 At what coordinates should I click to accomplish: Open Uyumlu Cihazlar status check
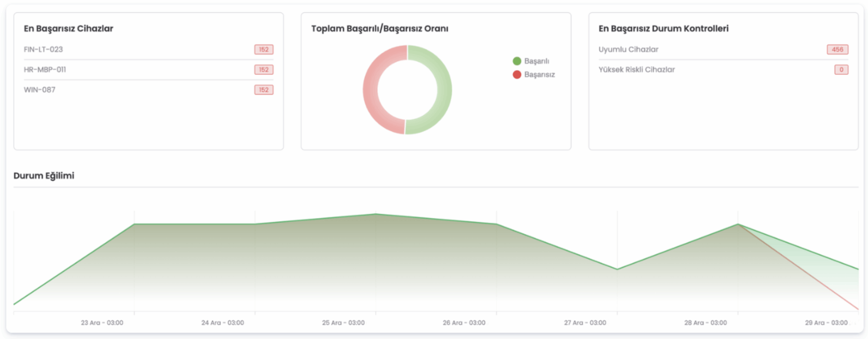click(x=628, y=50)
